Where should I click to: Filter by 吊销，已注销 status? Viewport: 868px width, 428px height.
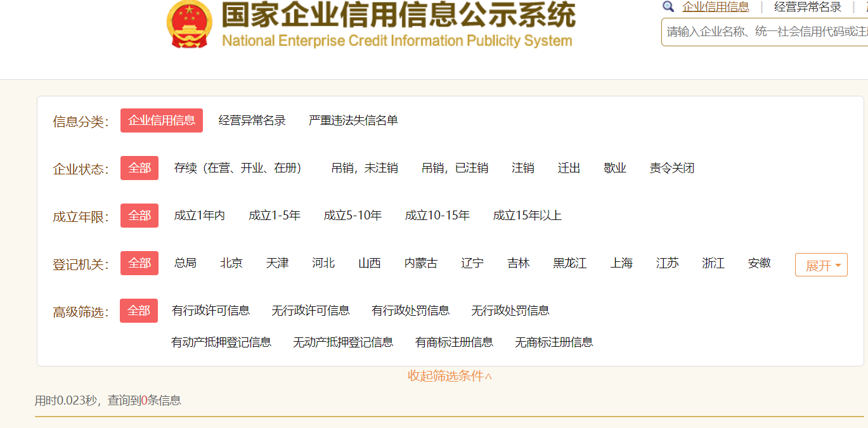455,168
